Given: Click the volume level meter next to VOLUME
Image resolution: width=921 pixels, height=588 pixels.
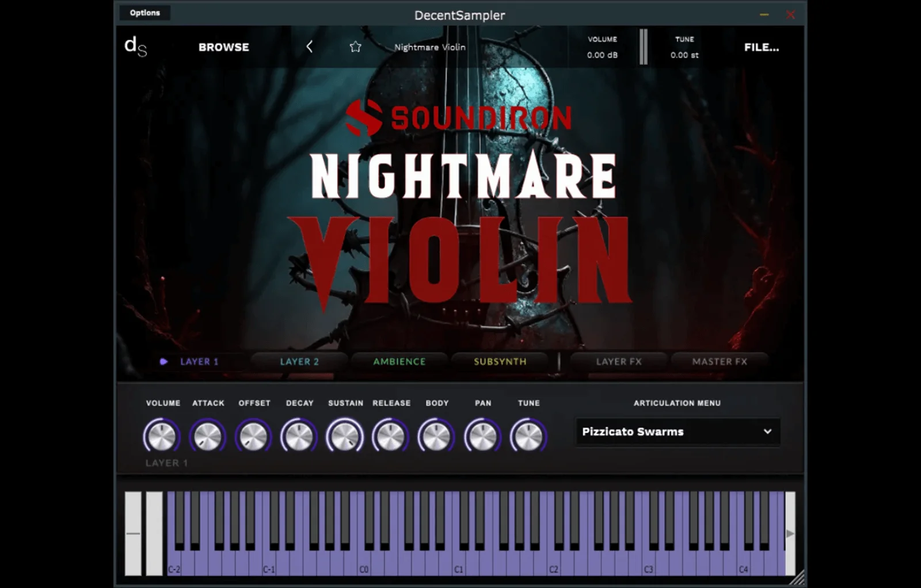Looking at the screenshot, I should 644,47.
